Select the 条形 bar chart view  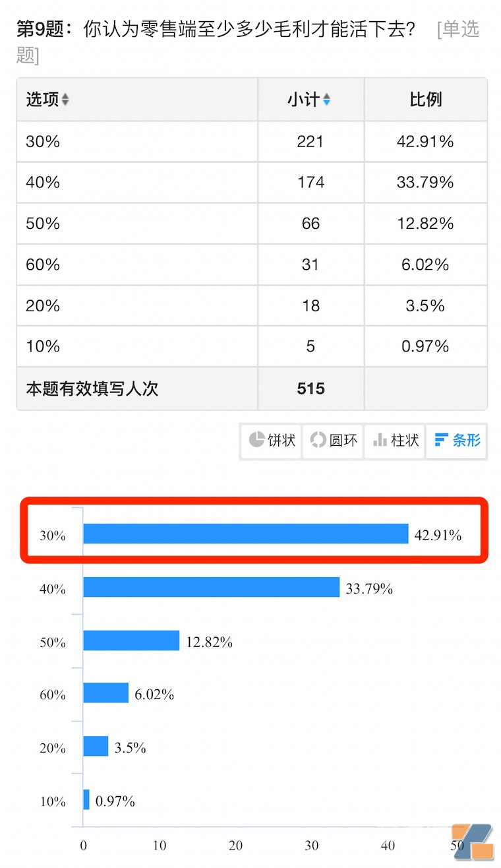point(457,440)
